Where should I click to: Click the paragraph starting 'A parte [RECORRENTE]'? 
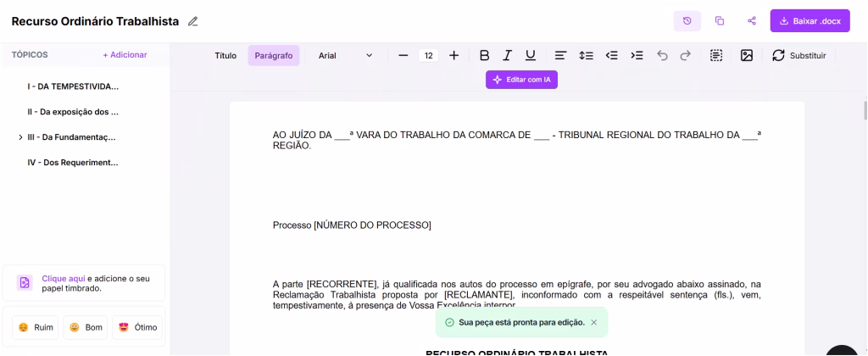point(516,294)
